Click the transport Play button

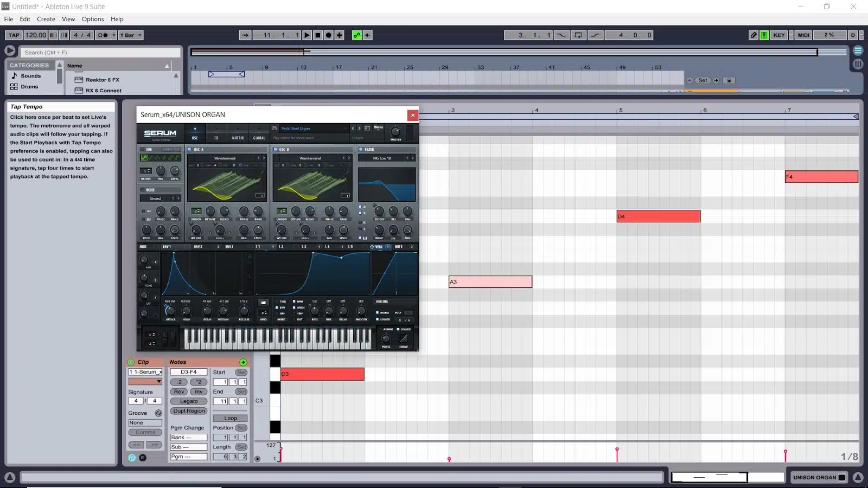tap(307, 35)
